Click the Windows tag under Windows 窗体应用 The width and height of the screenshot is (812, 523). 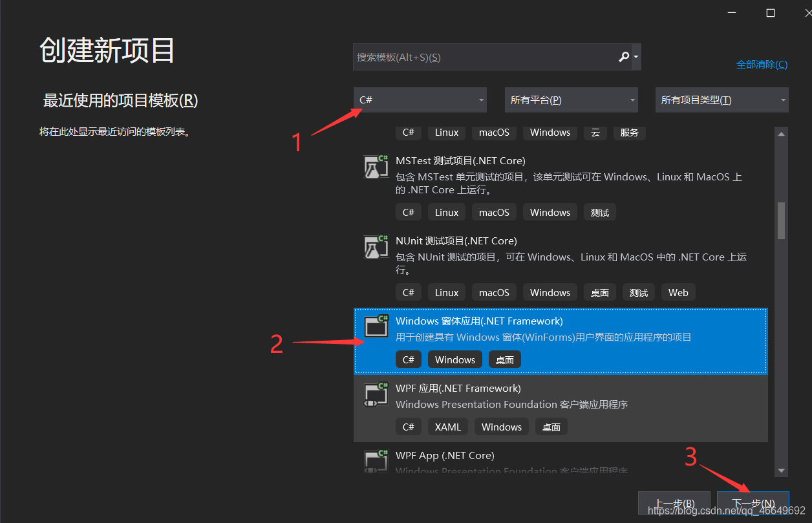[x=455, y=359]
